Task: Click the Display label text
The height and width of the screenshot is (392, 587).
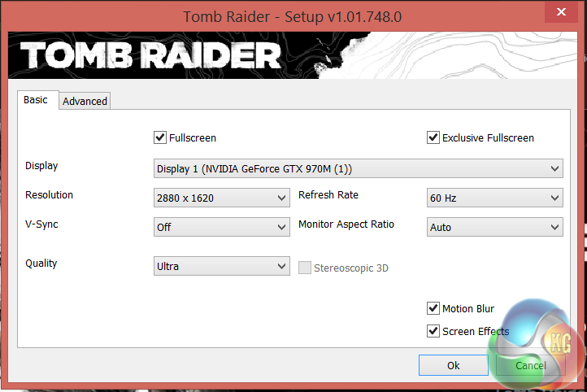Action: tap(41, 166)
